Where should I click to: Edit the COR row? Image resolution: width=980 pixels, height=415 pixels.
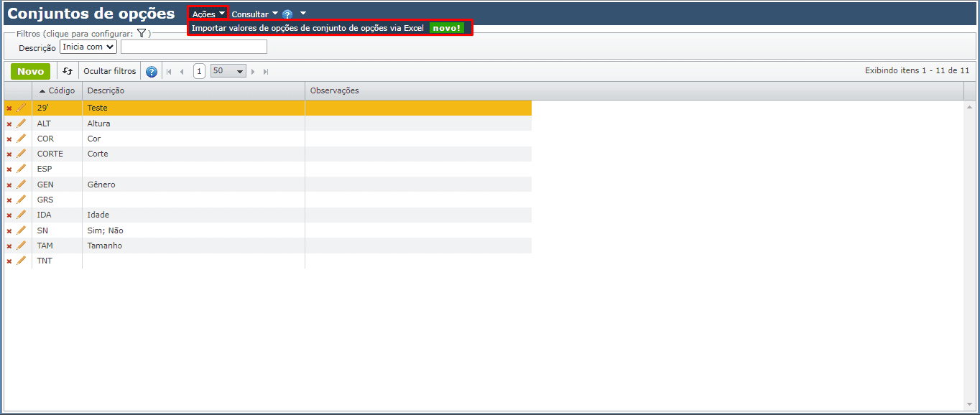click(x=22, y=139)
